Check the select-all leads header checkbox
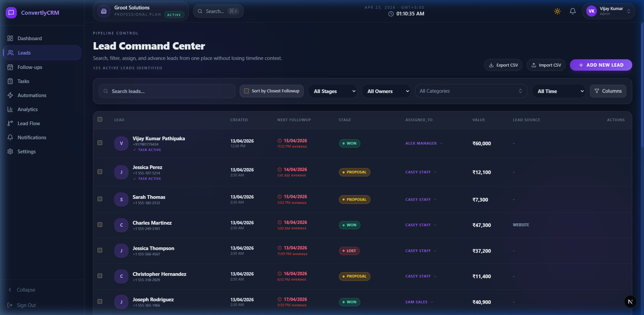The width and height of the screenshot is (644, 315). pyautogui.click(x=100, y=120)
